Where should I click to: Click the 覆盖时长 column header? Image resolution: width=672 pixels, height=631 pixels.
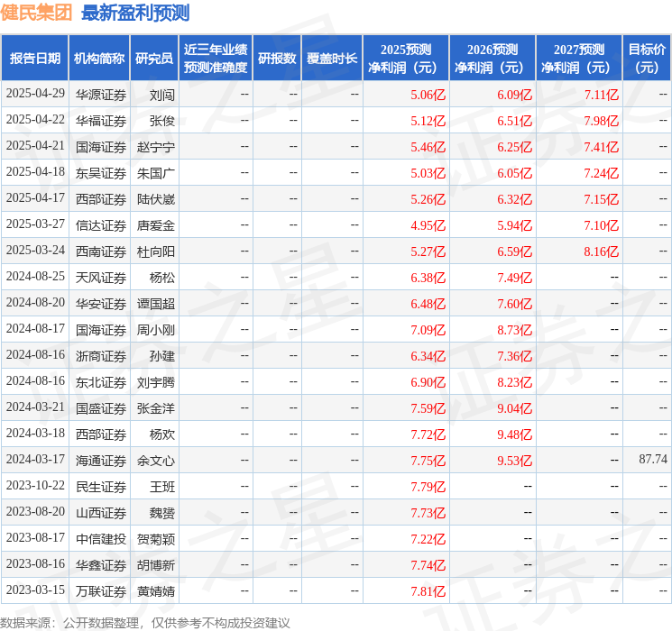click(331, 59)
